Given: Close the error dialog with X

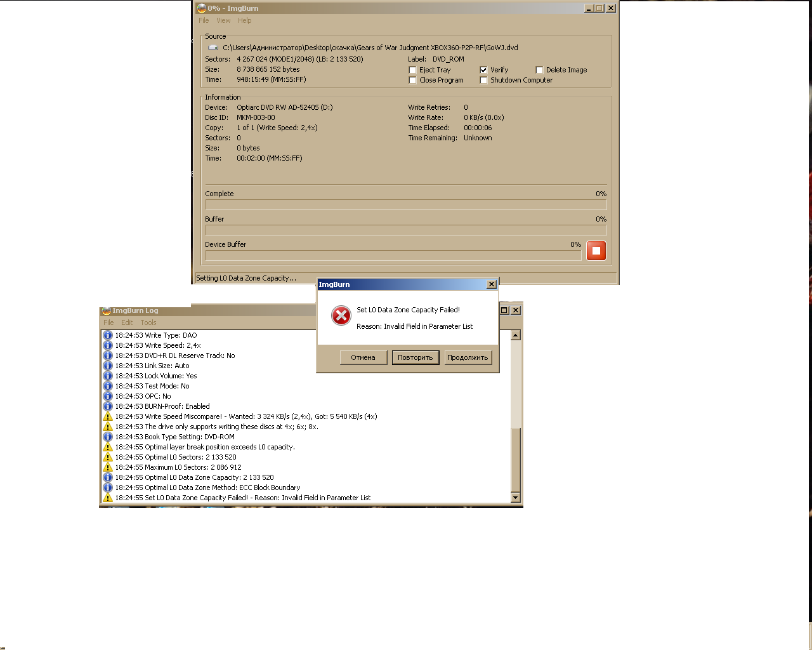Looking at the screenshot, I should (492, 284).
